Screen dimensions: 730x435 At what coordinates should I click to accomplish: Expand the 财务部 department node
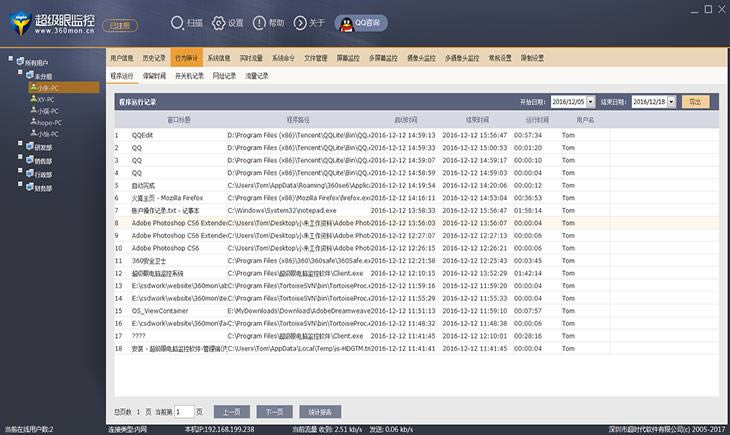pos(20,185)
